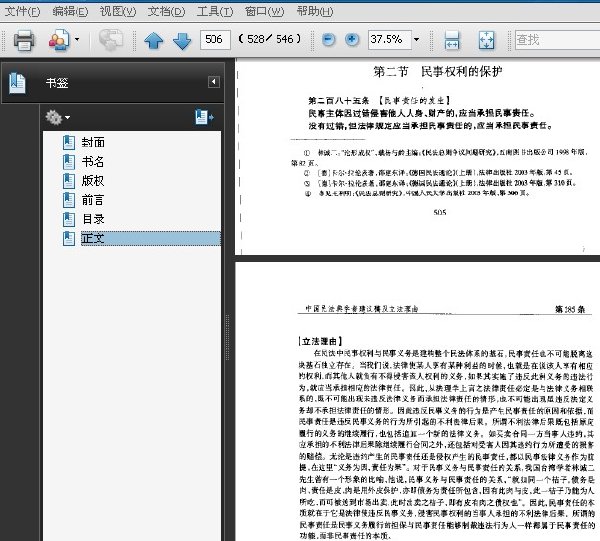Click the 立法理由 section heading

pyautogui.click(x=320, y=341)
